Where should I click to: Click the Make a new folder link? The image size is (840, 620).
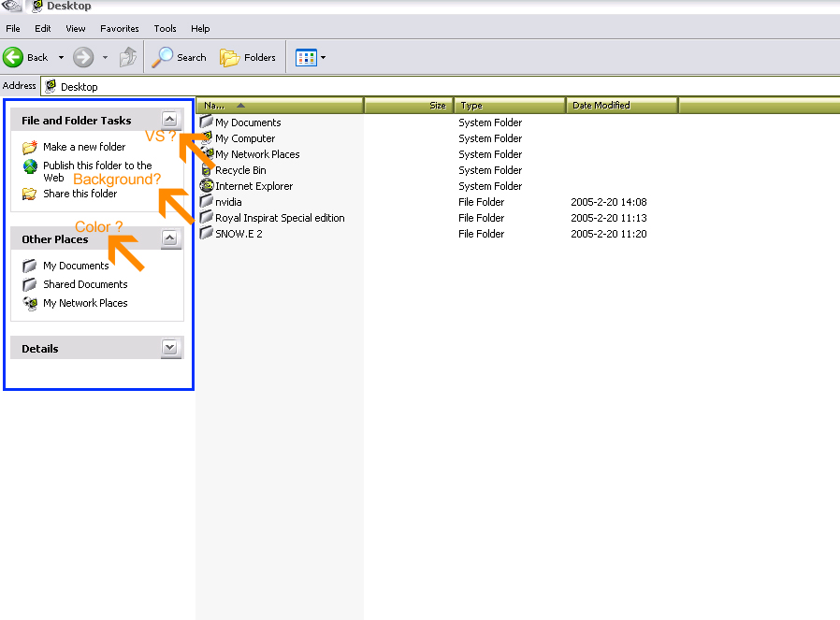click(x=84, y=147)
